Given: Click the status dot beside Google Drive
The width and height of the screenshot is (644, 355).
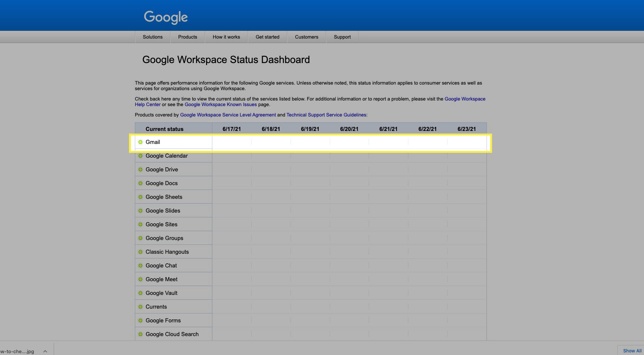Looking at the screenshot, I should click(x=140, y=170).
